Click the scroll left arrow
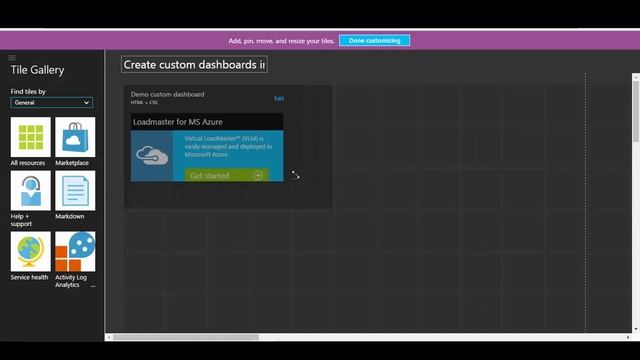This screenshot has width=640, height=360. [x=109, y=337]
